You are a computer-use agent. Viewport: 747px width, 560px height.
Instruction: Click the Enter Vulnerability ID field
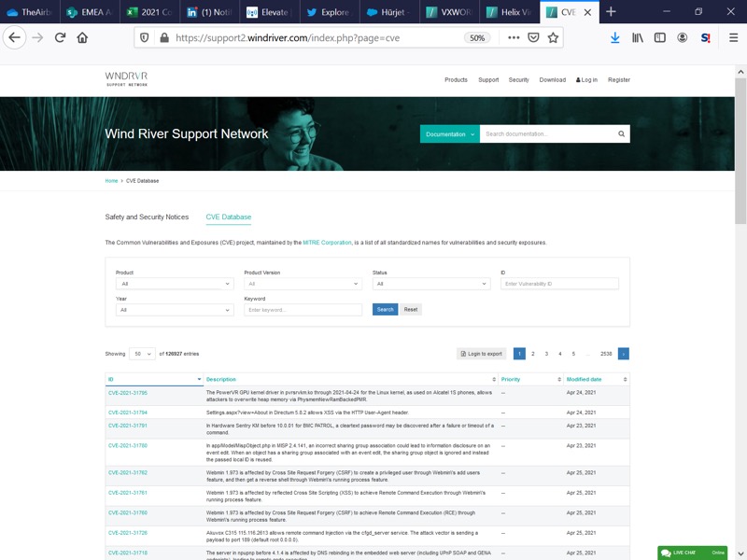click(559, 284)
